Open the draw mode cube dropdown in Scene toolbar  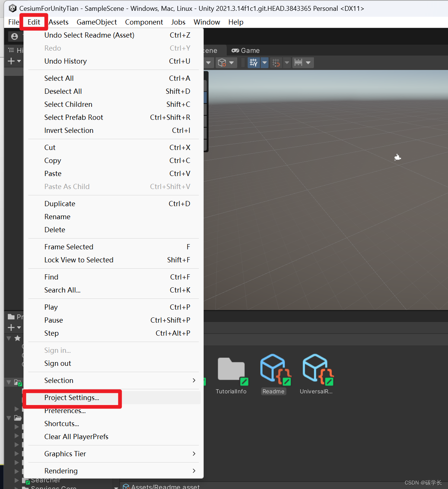(226, 63)
